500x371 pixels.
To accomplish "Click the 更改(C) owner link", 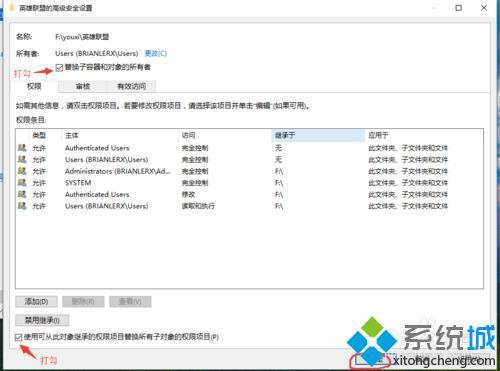I will click(156, 53).
